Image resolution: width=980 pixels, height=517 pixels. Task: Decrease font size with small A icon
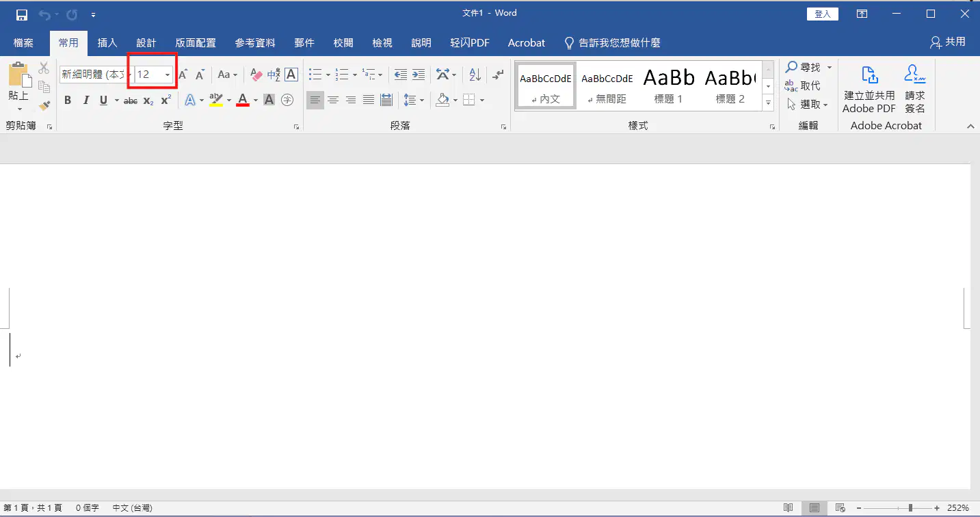coord(200,75)
